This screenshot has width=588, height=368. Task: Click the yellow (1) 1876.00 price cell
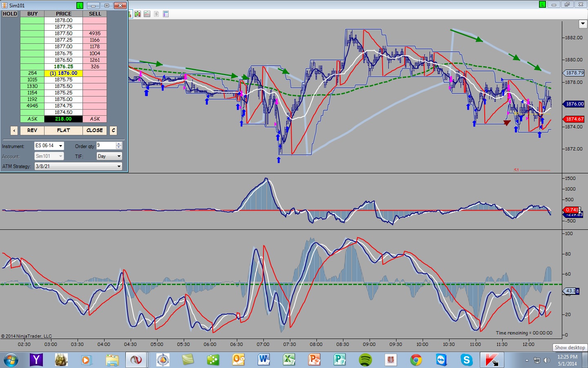(63, 73)
